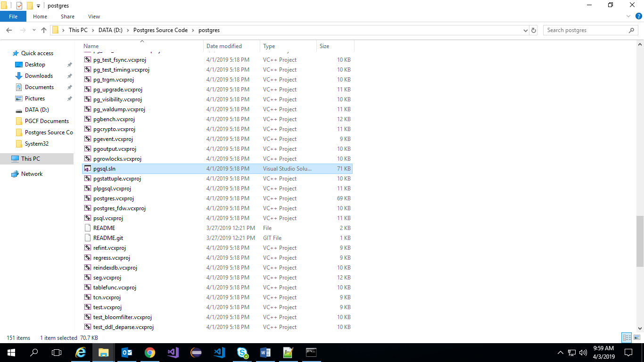This screenshot has height=362, width=644.
Task: Open the File menu
Action: click(13, 16)
